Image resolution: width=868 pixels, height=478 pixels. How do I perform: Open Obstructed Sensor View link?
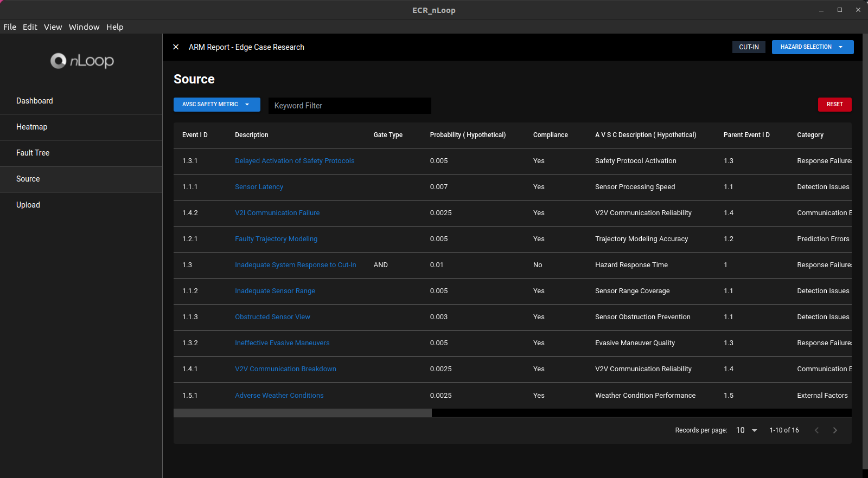272,317
